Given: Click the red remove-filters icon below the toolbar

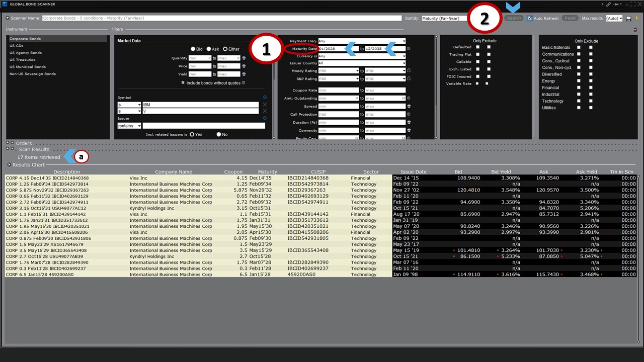Looking at the screenshot, I should (x=636, y=30).
